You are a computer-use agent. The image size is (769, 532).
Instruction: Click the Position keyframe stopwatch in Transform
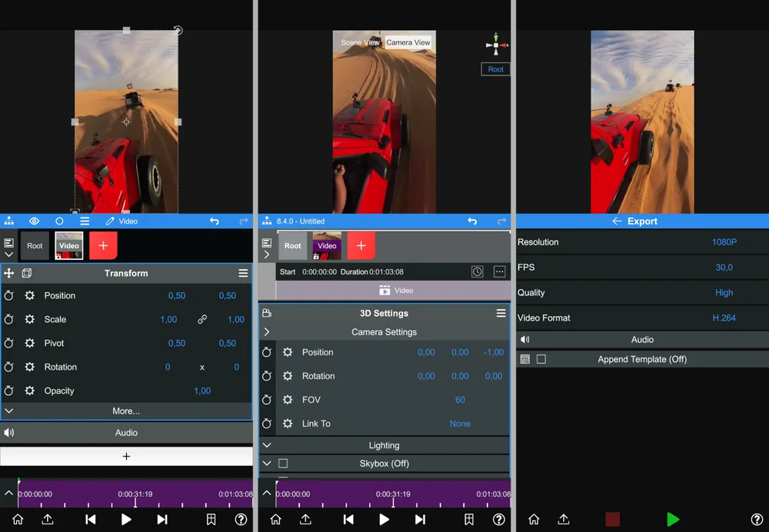coord(9,296)
